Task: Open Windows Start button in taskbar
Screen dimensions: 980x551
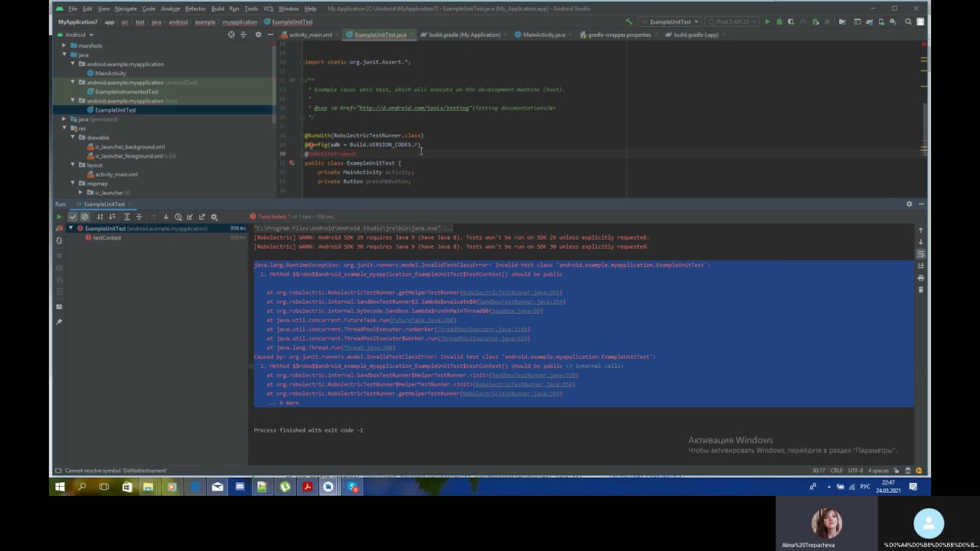Action: (60, 487)
